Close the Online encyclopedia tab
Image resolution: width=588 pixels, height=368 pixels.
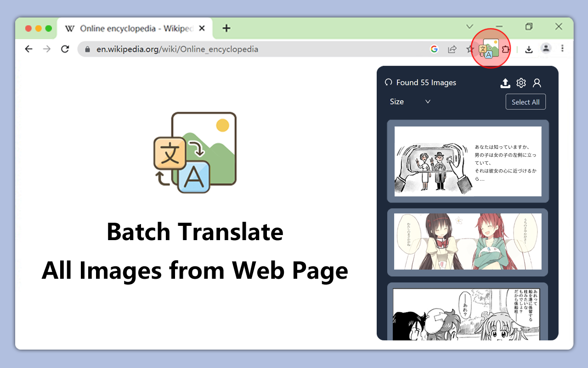click(x=202, y=29)
